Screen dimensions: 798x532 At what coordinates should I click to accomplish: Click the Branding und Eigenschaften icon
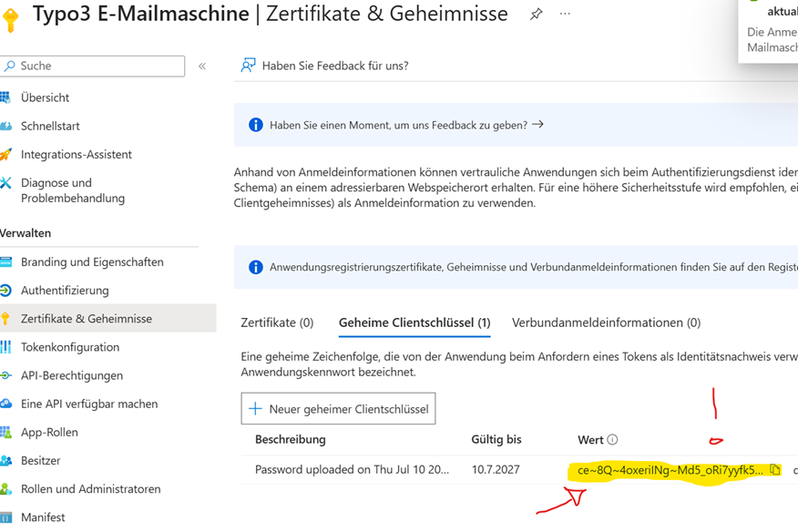(5, 262)
